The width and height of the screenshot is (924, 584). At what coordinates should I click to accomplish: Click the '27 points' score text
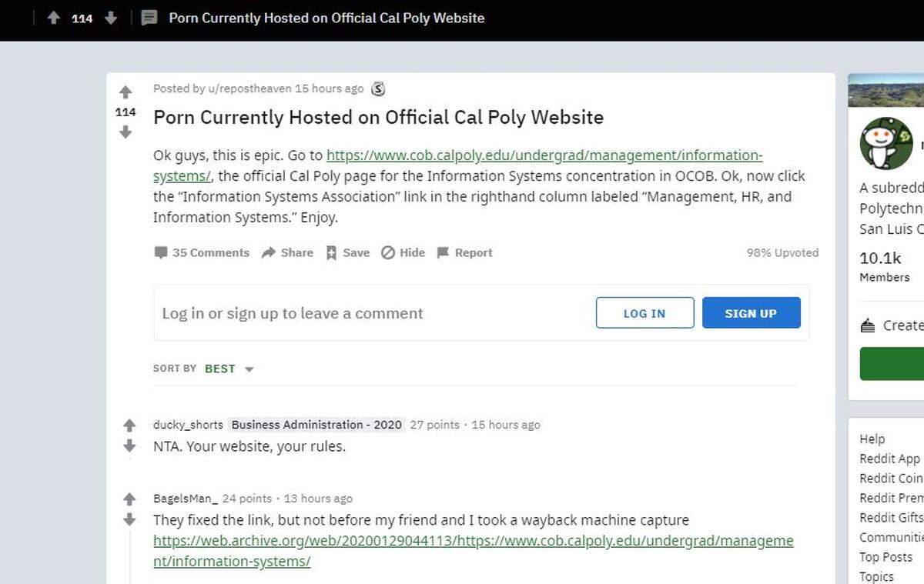pyautogui.click(x=434, y=425)
